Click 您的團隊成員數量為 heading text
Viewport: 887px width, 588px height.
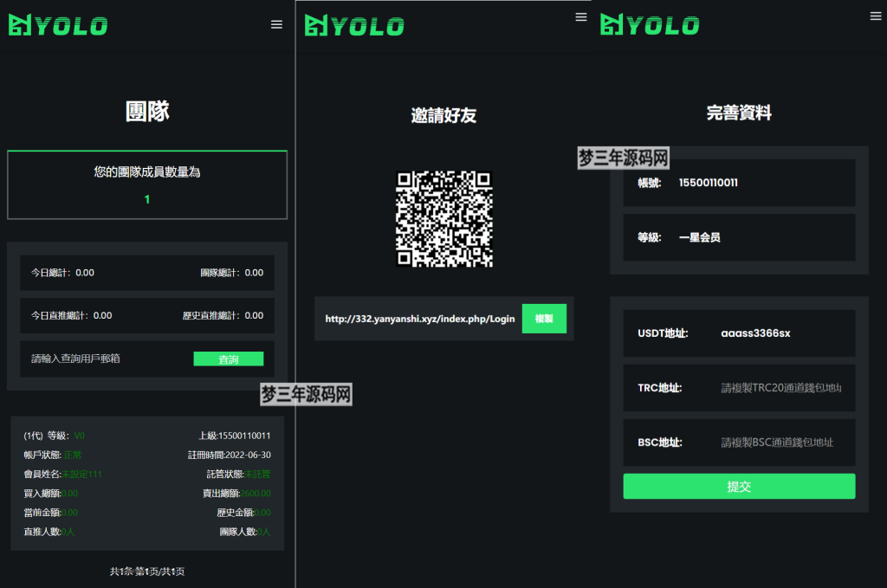click(x=147, y=171)
